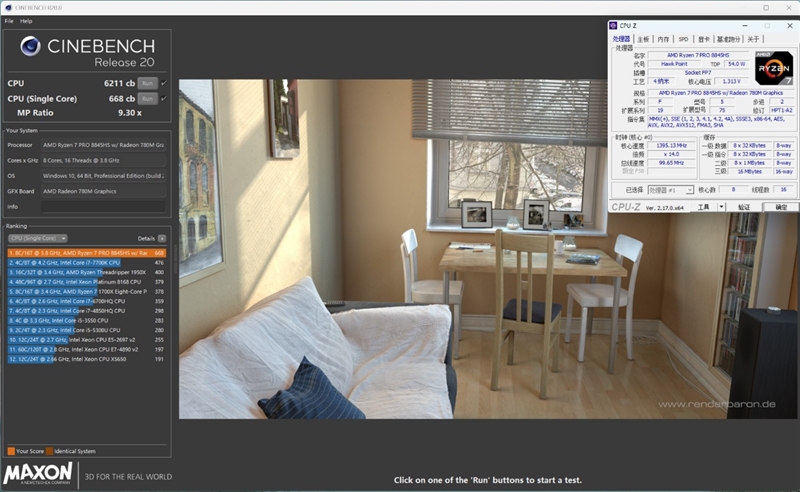Open the File menu in Cinebench
800x492 pixels.
pyautogui.click(x=9, y=20)
